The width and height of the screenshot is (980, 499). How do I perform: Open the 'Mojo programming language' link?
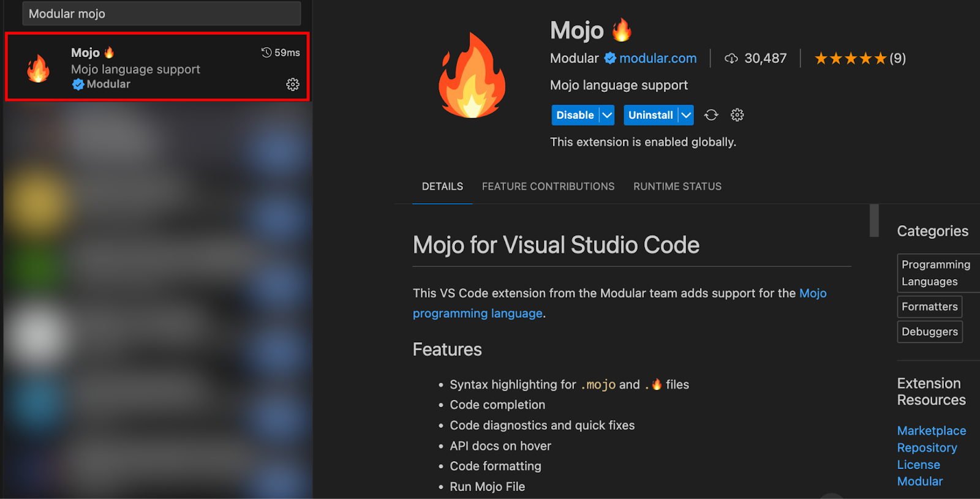[619, 303]
